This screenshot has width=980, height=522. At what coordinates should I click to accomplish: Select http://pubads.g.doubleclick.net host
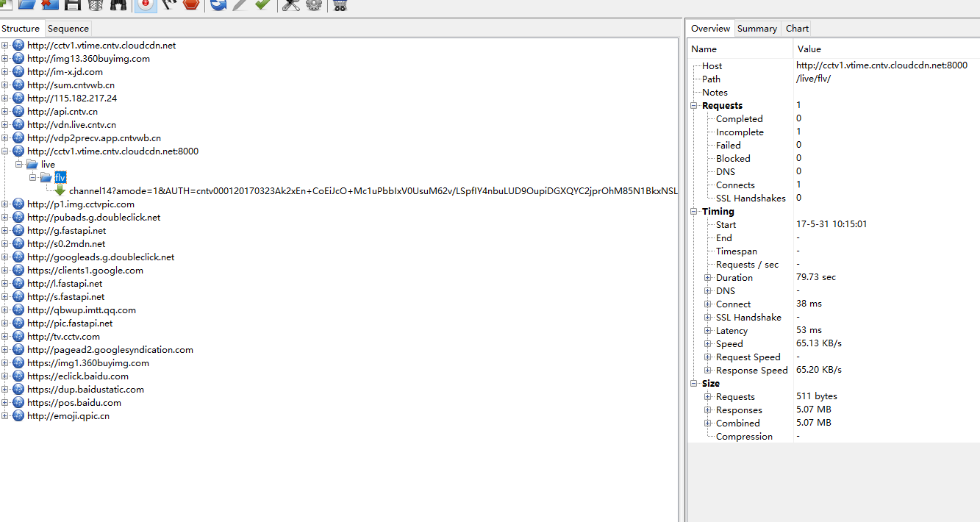click(x=93, y=218)
